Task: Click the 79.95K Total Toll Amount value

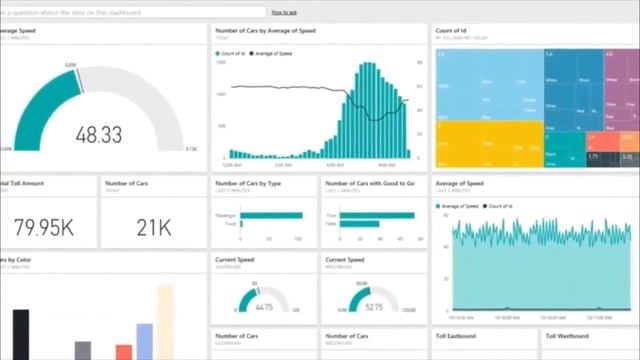Action: (44, 227)
